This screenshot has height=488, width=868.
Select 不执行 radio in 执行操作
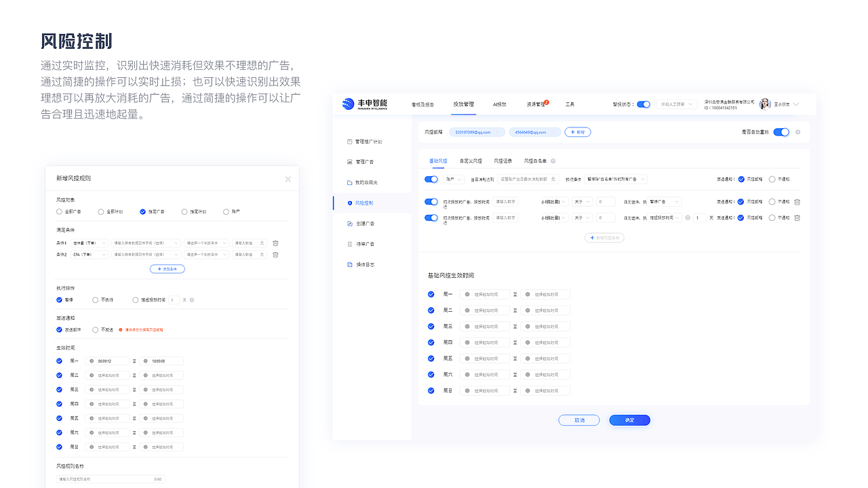click(96, 300)
